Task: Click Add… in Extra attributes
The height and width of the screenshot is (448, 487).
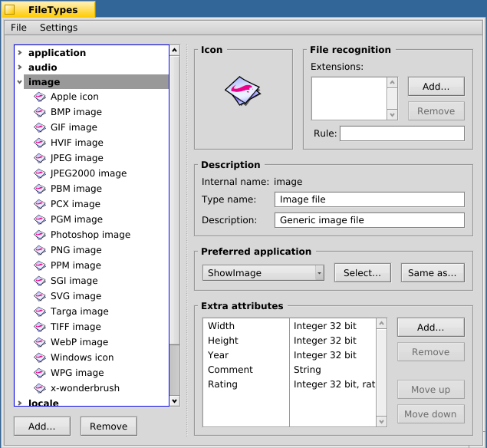Action: (431, 327)
